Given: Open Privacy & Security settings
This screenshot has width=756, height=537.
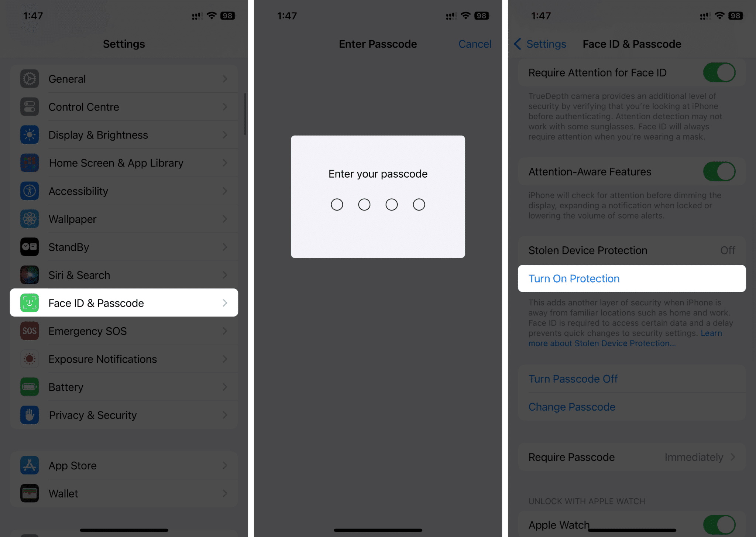Looking at the screenshot, I should pos(124,415).
